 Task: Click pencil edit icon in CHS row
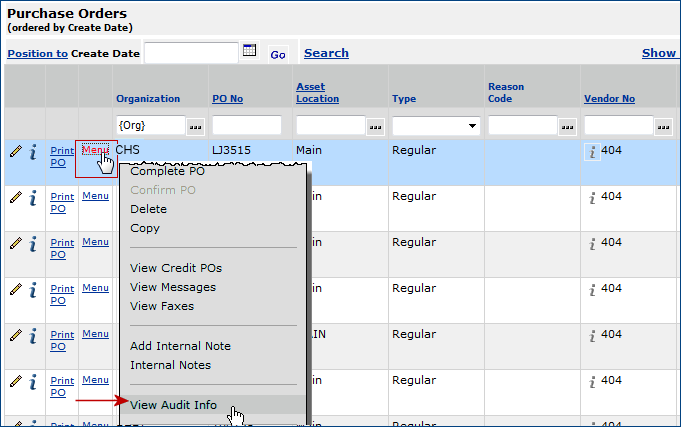[x=15, y=151]
